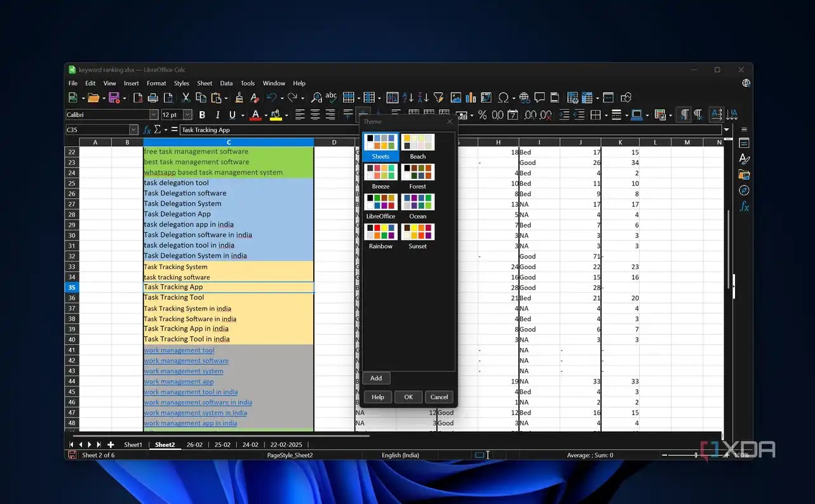Screen dimensions: 815x504
Task: Undo the last action
Action: coord(271,98)
